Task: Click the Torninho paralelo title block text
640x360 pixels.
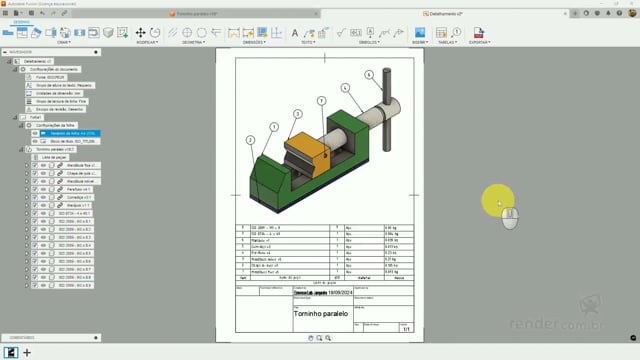Action: [320, 313]
